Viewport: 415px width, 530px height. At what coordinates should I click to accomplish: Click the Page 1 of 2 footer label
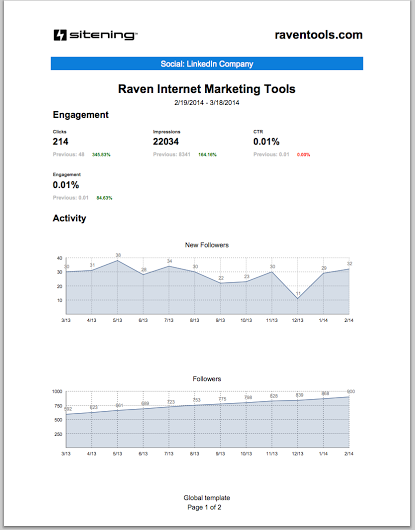pos(204,507)
